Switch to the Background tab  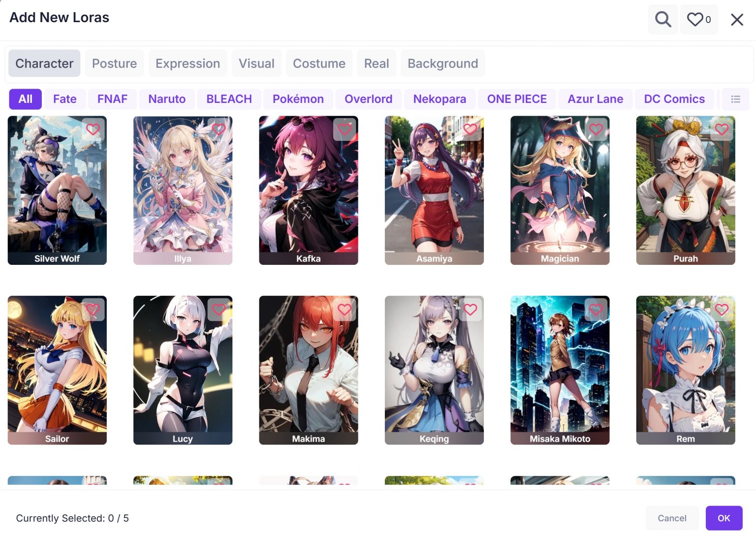pos(442,64)
